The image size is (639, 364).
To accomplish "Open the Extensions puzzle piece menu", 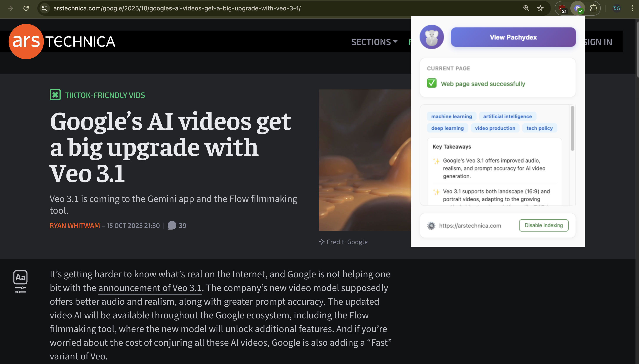I will point(594,8).
